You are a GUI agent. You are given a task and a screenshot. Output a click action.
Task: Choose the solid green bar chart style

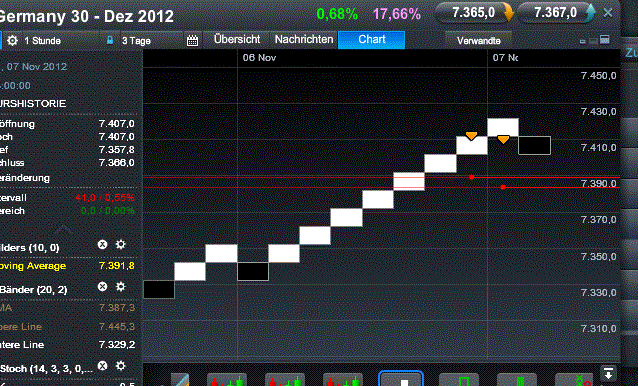(517, 380)
